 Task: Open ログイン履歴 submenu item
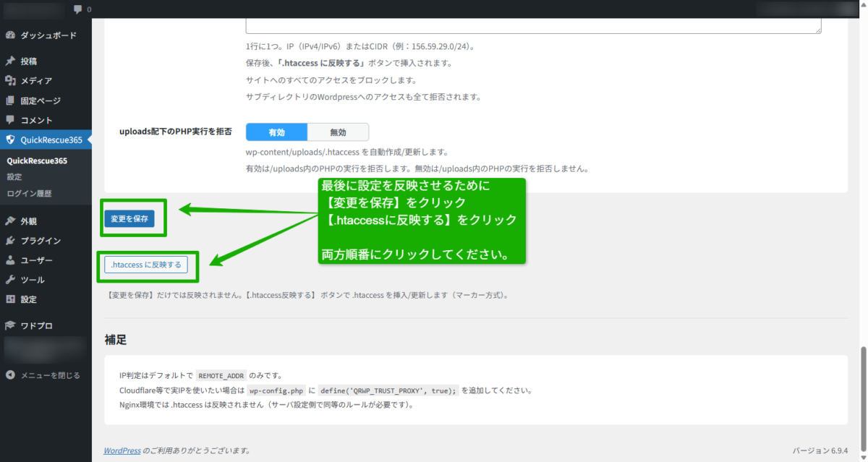coord(29,194)
